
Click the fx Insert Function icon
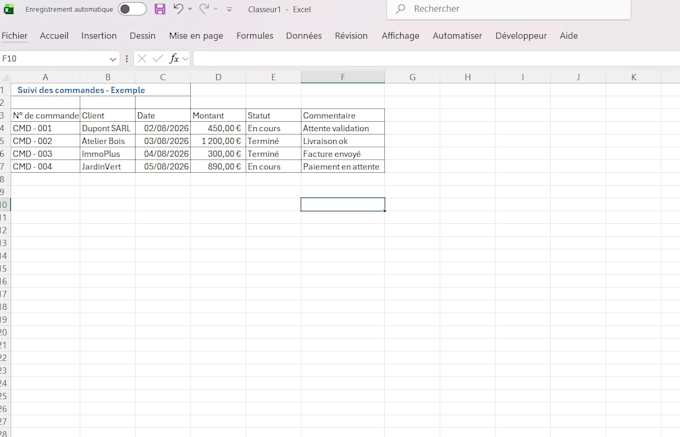click(174, 59)
